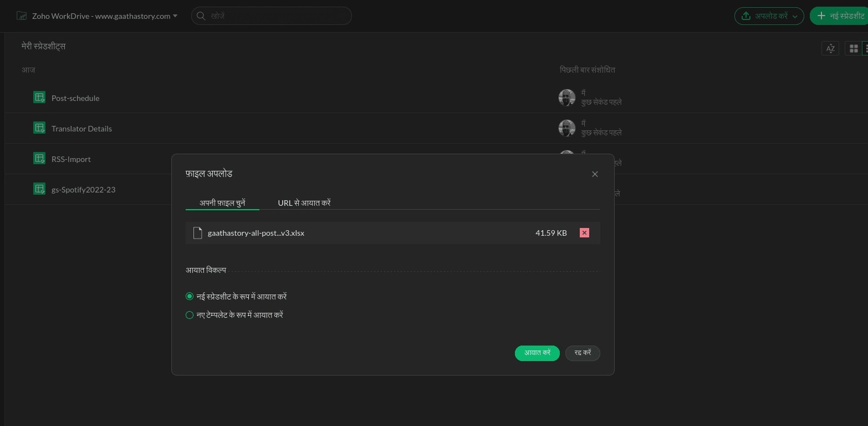Open the RSS-Import spreadsheet
The height and width of the screenshot is (426, 868).
71,159
